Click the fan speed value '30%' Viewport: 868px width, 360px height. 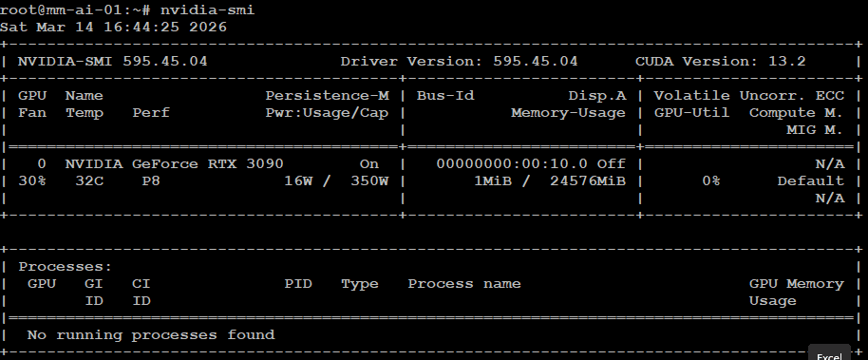[x=32, y=181]
